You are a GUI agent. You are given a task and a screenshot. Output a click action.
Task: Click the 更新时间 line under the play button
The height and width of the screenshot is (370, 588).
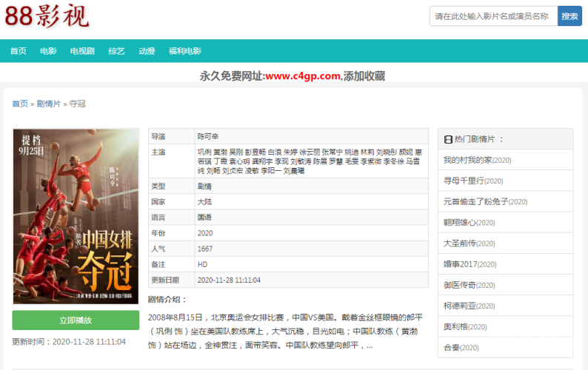[x=69, y=342]
